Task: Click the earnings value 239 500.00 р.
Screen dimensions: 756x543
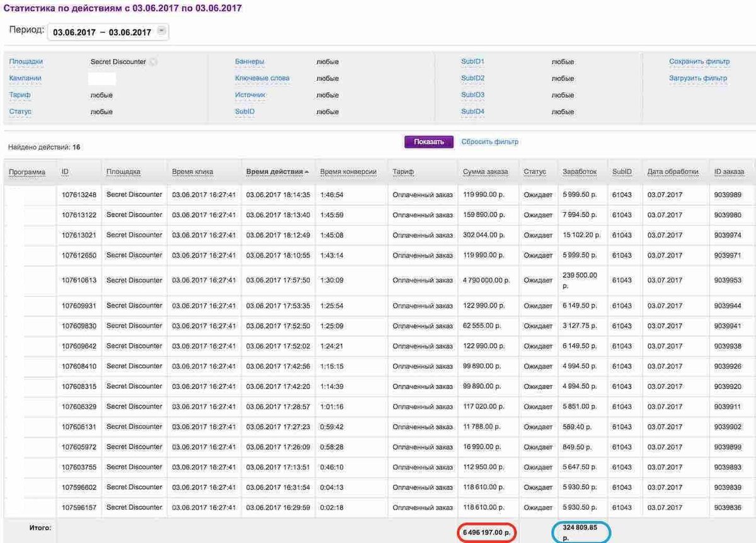Action: click(x=580, y=280)
